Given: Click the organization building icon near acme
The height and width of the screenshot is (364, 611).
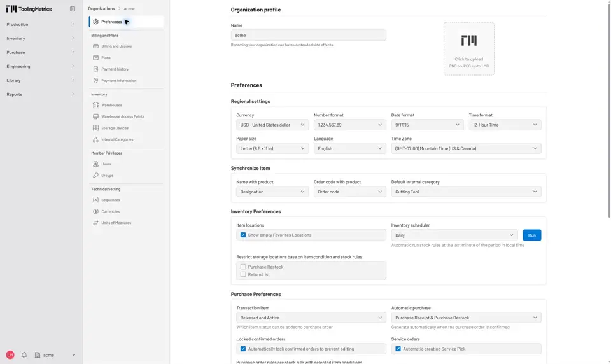Looking at the screenshot, I should point(38,354).
